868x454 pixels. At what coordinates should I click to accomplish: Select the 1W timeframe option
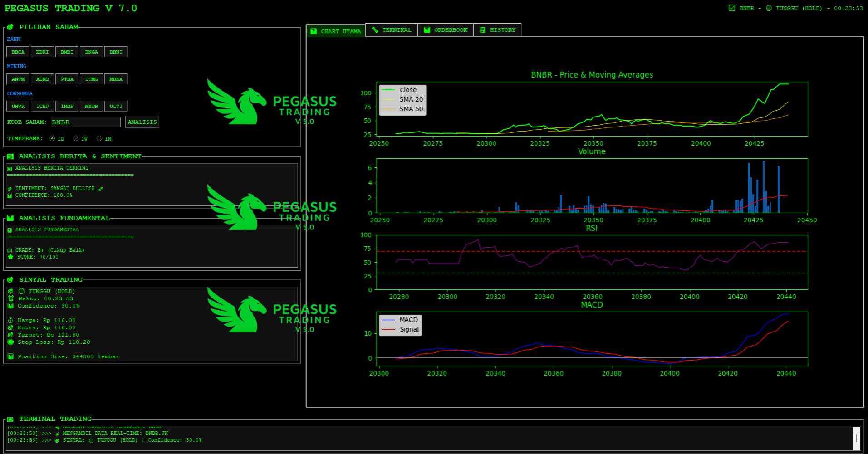(x=76, y=139)
